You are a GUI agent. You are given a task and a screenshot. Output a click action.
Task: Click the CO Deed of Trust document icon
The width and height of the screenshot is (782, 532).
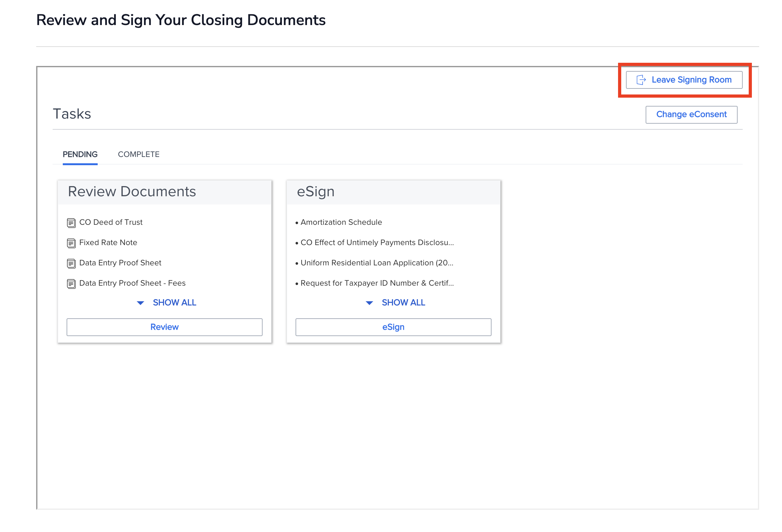pyautogui.click(x=71, y=223)
